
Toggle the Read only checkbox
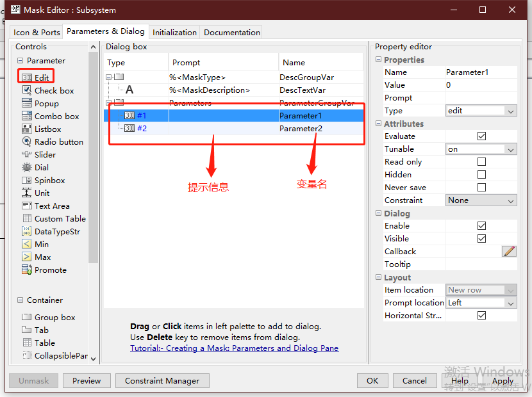click(481, 162)
